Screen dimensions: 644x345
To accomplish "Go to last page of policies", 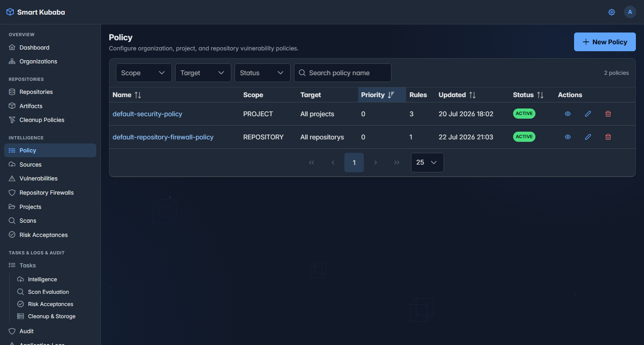I will (x=397, y=163).
